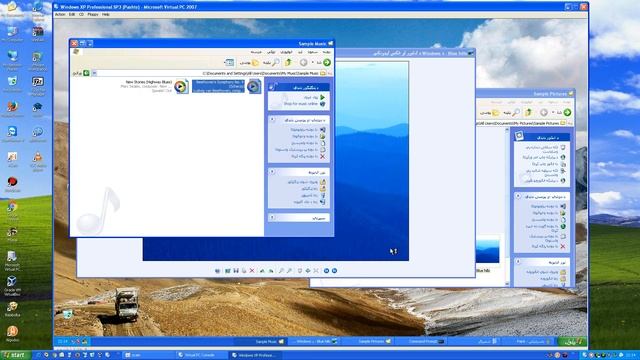The width and height of the screenshot is (640, 360).
Task: Click the grey Forward button in Sample Music toolbar
Action: pyautogui.click(x=303, y=62)
